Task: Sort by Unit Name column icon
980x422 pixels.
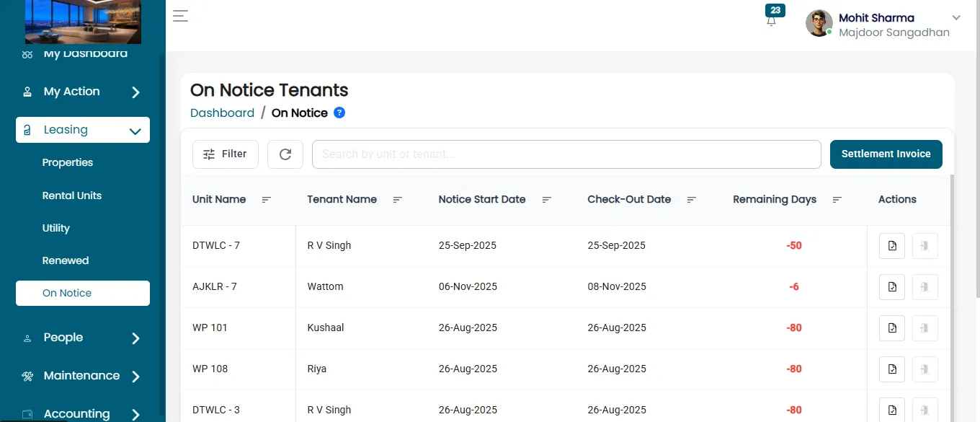Action: (x=267, y=200)
